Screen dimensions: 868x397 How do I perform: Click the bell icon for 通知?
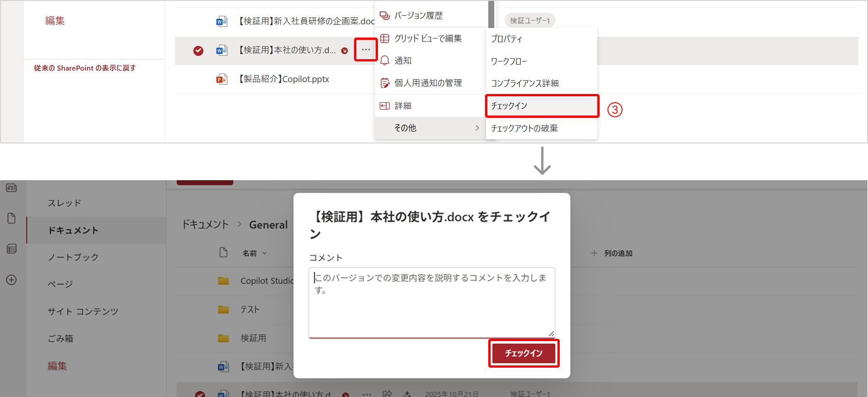coord(385,61)
